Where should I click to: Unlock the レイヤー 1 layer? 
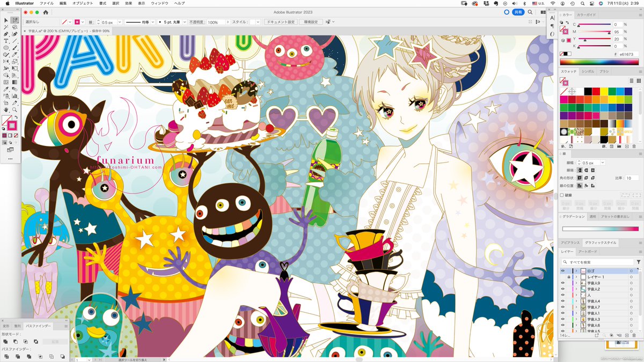click(569, 277)
